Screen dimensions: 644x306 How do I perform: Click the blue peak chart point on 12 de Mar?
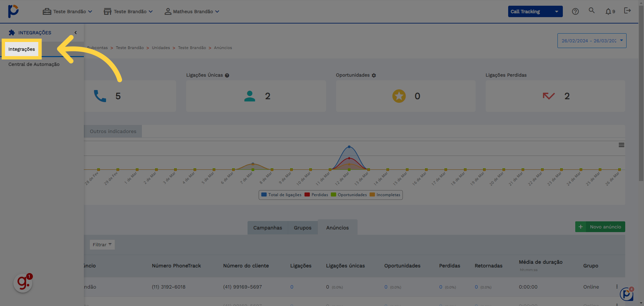[349, 147]
